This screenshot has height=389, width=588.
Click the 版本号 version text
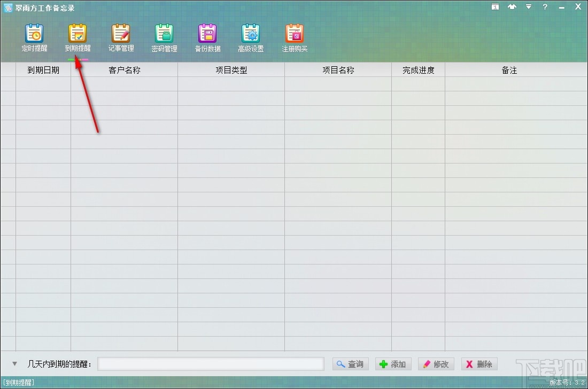click(x=567, y=382)
